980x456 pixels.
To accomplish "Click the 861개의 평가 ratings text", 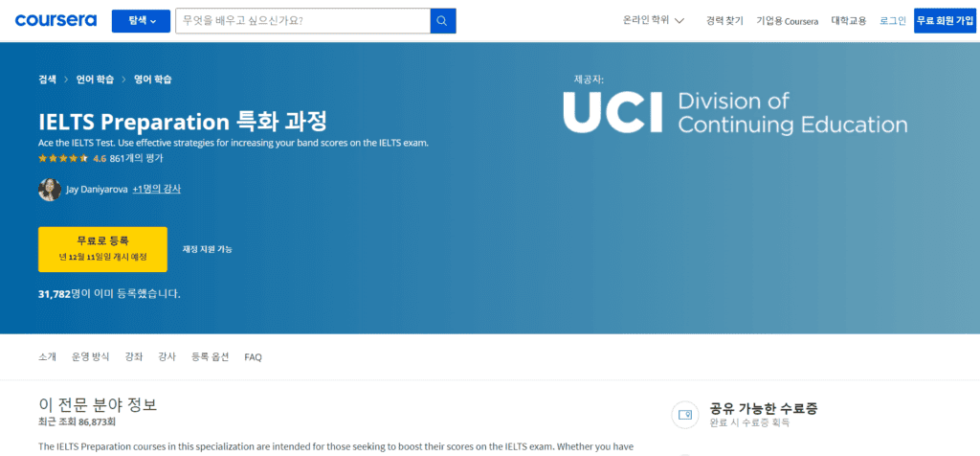I will pos(136,159).
